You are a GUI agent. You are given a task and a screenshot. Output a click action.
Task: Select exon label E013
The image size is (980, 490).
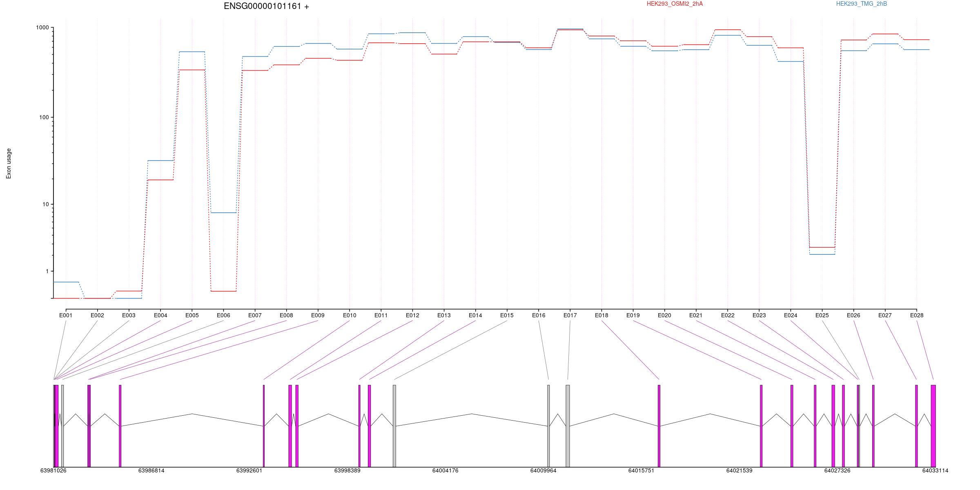(x=444, y=315)
